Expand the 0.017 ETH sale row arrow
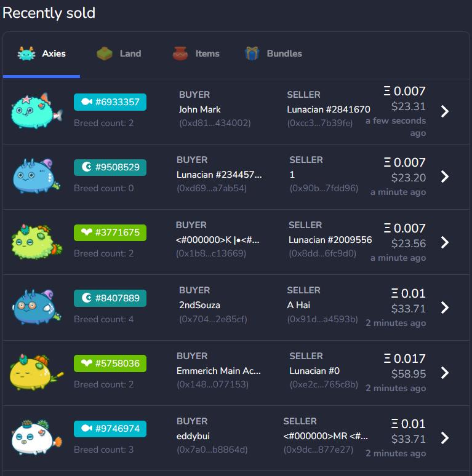This screenshot has width=472, height=476. click(445, 373)
